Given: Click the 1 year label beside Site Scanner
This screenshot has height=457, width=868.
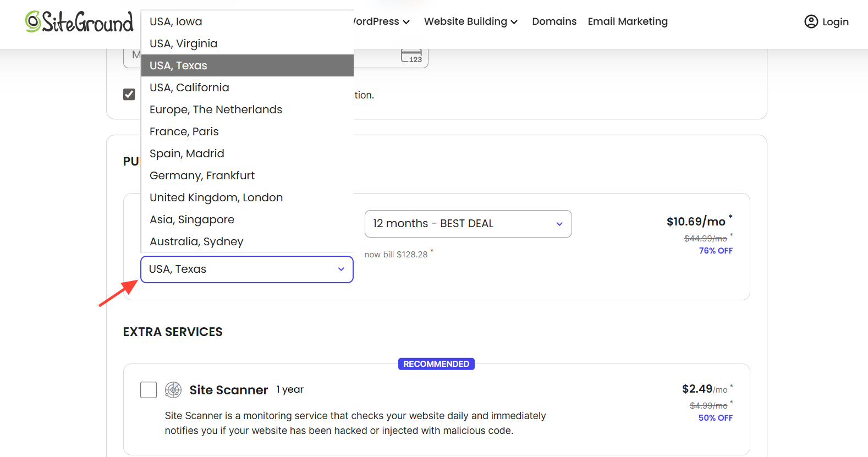Looking at the screenshot, I should click(x=290, y=389).
